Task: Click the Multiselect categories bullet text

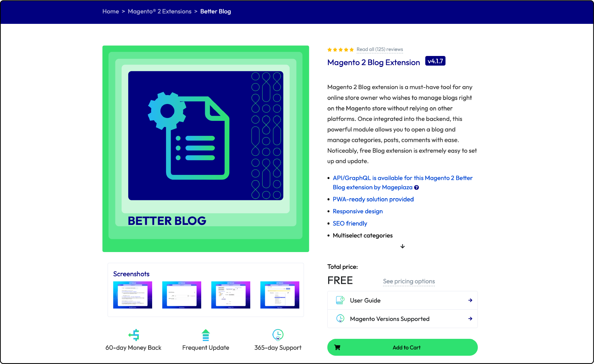Action: point(363,235)
